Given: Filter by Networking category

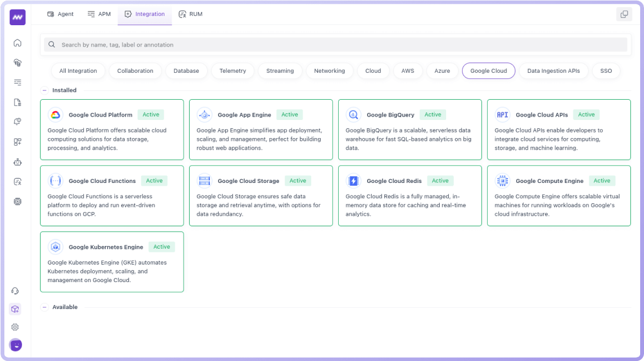Looking at the screenshot, I should click(x=329, y=71).
